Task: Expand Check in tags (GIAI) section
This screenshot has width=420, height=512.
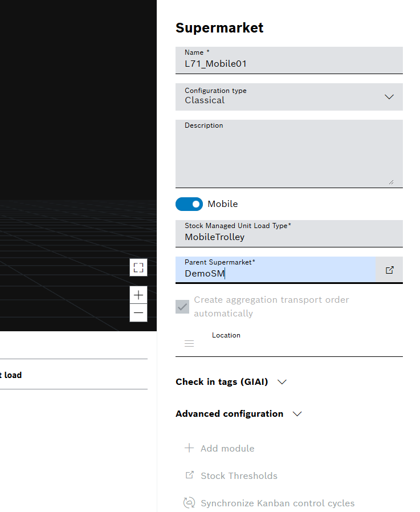Action: point(282,382)
